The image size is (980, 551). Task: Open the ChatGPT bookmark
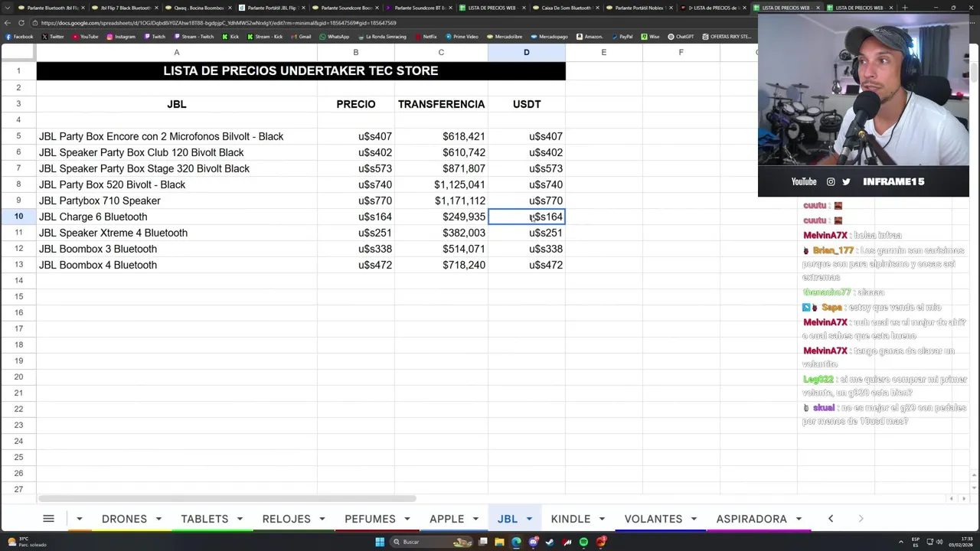(681, 37)
